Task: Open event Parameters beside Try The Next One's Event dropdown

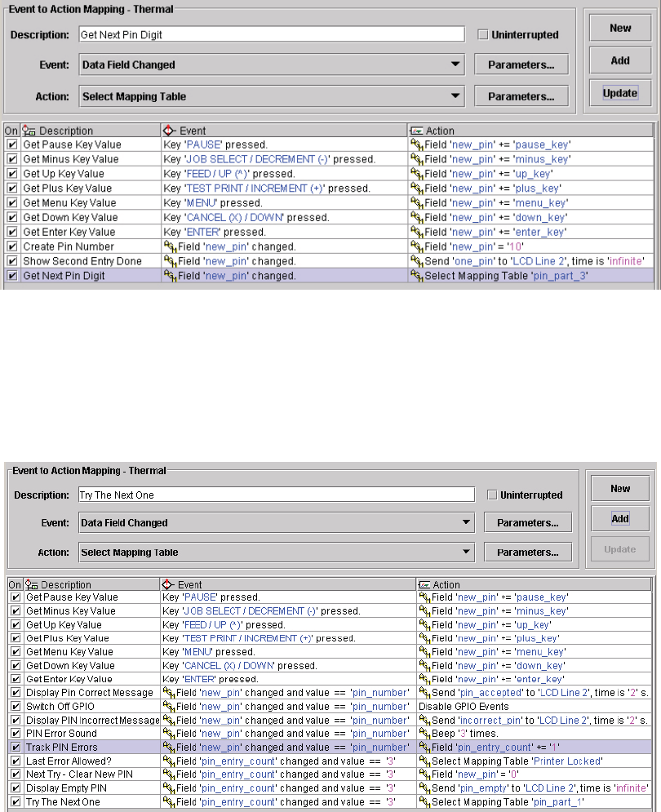Action: (x=528, y=522)
